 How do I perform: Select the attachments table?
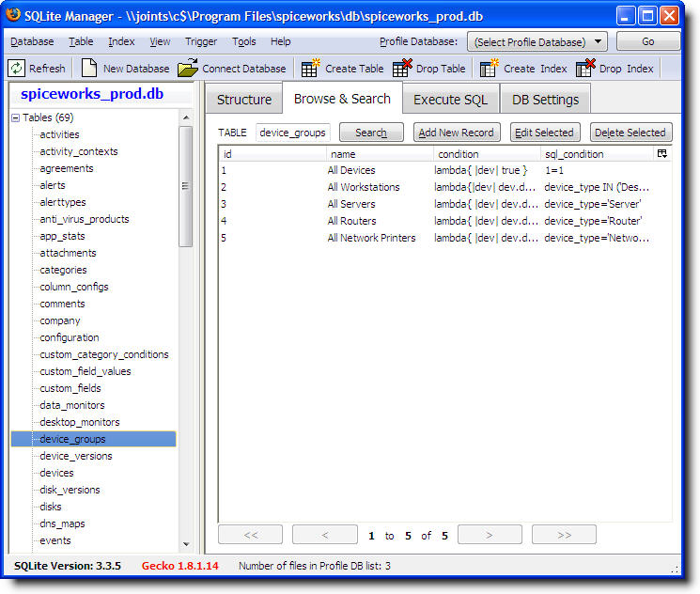tap(68, 253)
